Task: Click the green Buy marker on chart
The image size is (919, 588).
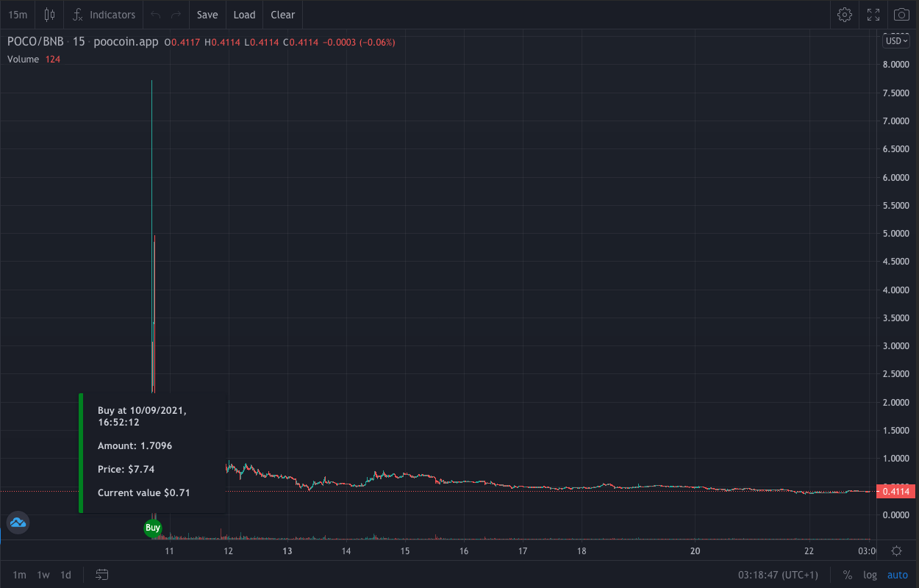Action: tap(152, 528)
